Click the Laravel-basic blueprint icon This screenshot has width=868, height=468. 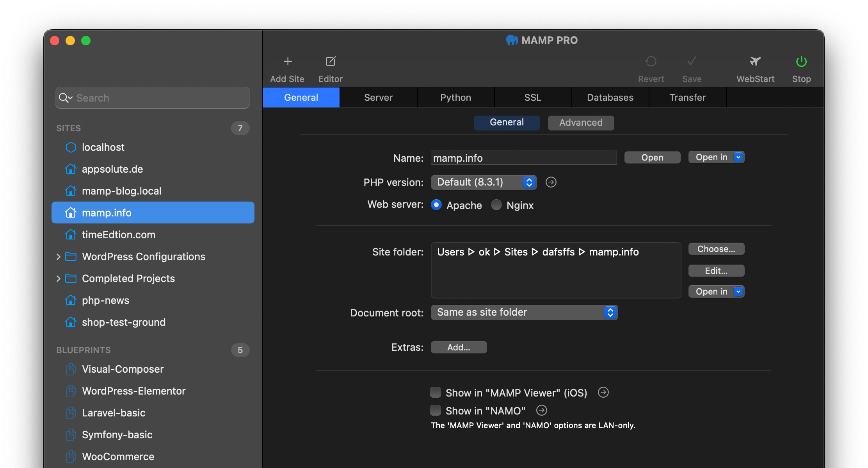(x=71, y=413)
